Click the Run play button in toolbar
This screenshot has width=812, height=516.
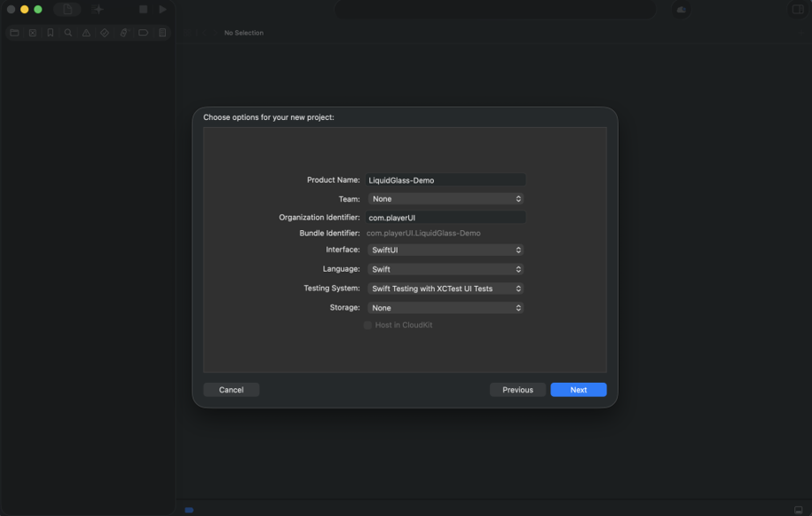point(162,10)
